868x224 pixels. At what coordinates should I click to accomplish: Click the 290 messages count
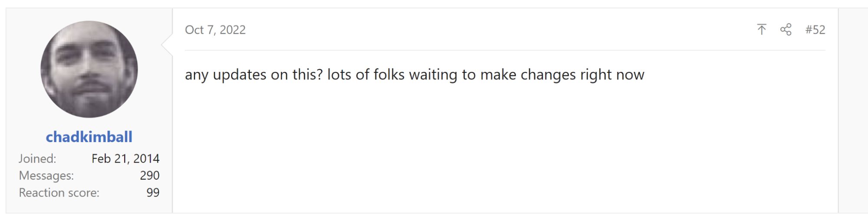pos(149,175)
